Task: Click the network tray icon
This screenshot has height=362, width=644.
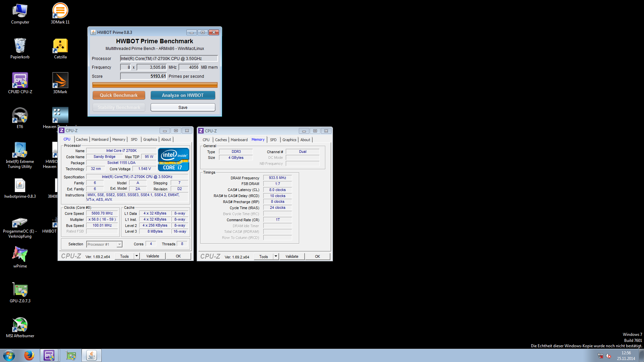Action: 600,356
